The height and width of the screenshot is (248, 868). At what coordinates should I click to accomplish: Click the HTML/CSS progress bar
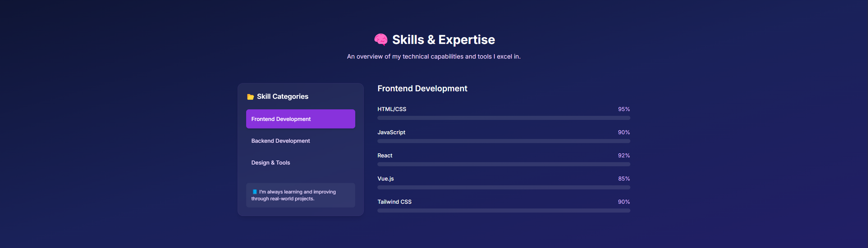(503, 118)
